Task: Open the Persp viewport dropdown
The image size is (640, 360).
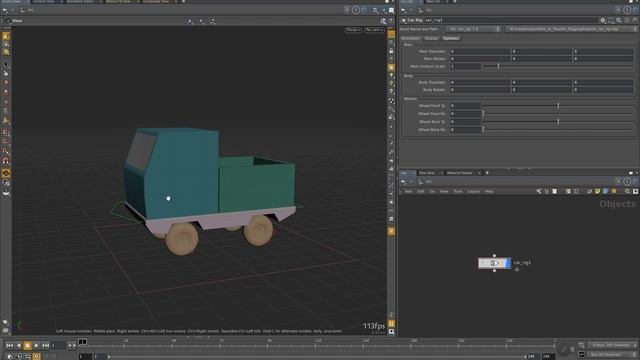Action: coord(353,30)
